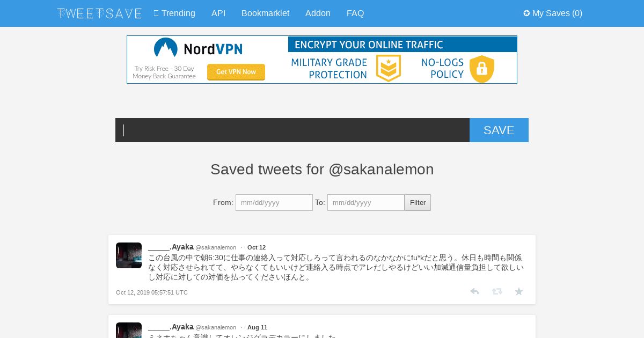The height and width of the screenshot is (338, 644).
Task: Click the reply icon on Oct 12 tweet
Action: pos(474,291)
